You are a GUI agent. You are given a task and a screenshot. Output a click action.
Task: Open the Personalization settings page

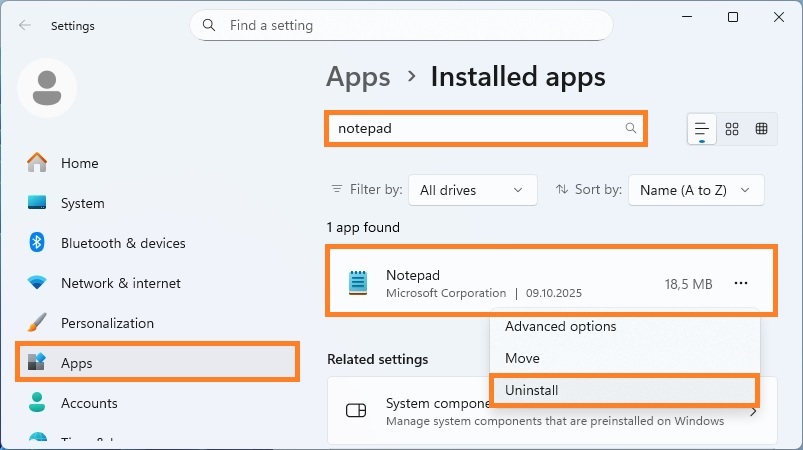(x=107, y=323)
